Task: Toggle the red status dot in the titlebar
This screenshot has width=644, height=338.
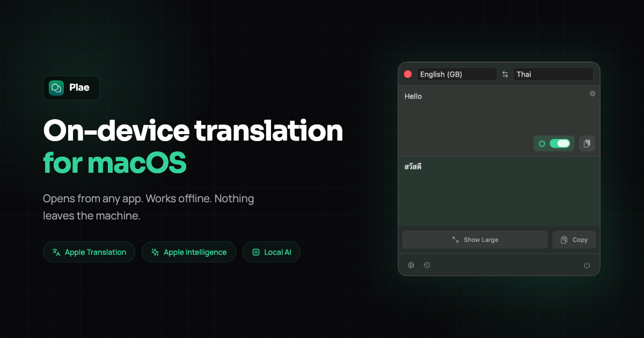Action: 408,74
